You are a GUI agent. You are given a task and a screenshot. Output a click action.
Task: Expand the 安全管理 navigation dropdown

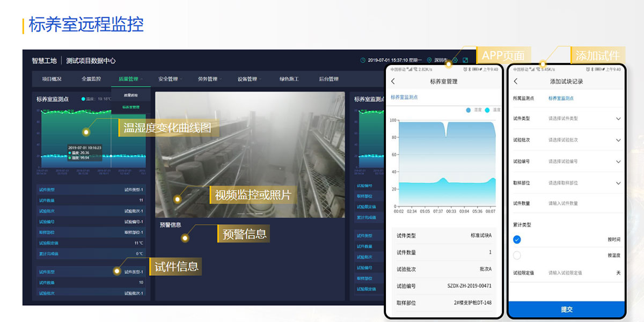(x=170, y=79)
